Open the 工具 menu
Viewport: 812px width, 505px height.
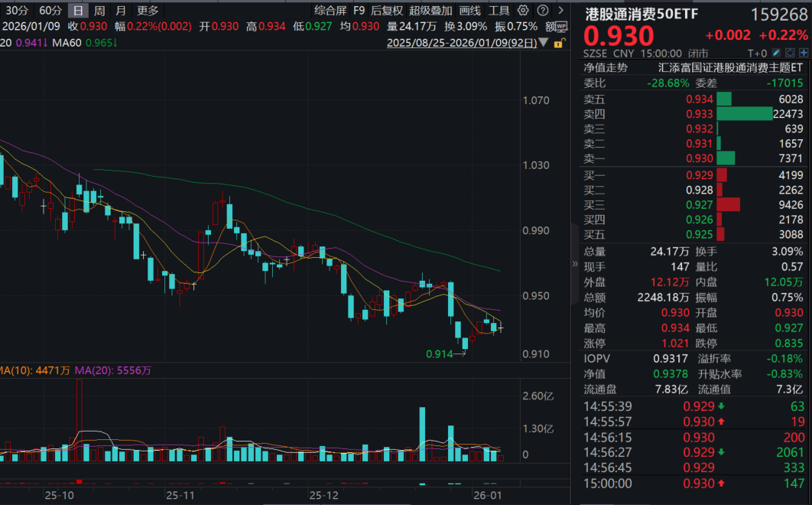click(x=499, y=11)
